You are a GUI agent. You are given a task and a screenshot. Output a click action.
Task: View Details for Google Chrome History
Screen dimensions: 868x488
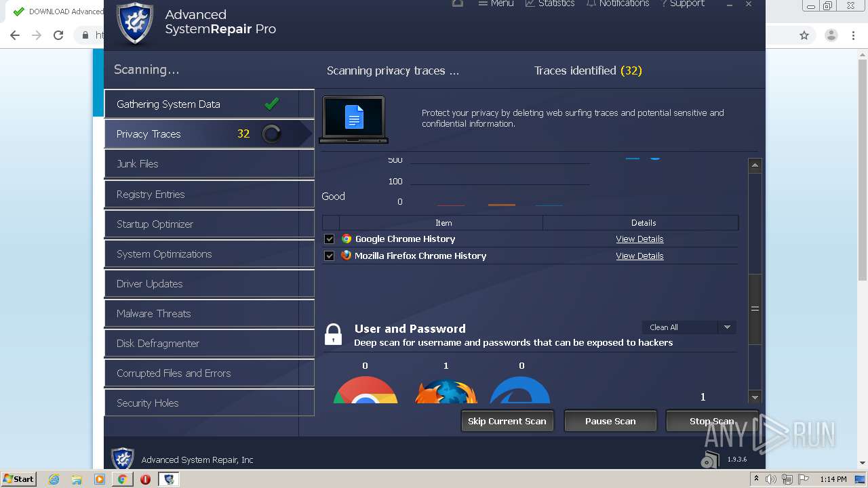click(639, 239)
